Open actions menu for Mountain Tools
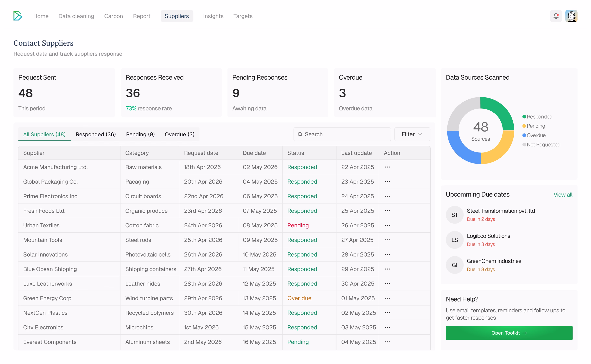The image size is (591, 364). 387,240
